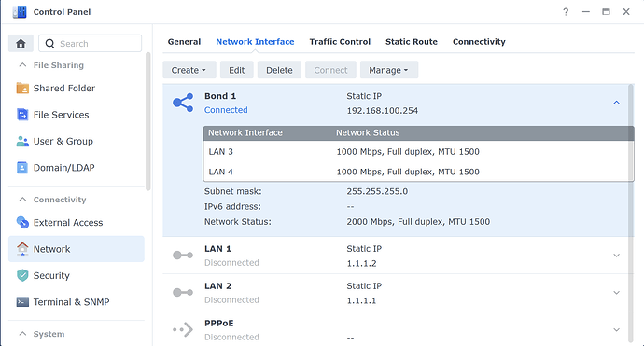This screenshot has width=644, height=346.
Task: Open help with the question mark
Action: pyautogui.click(x=566, y=12)
